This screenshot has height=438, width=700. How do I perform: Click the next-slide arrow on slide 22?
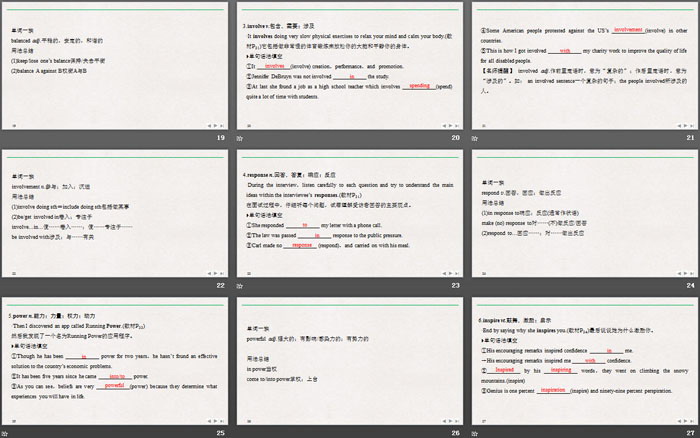click(x=216, y=273)
